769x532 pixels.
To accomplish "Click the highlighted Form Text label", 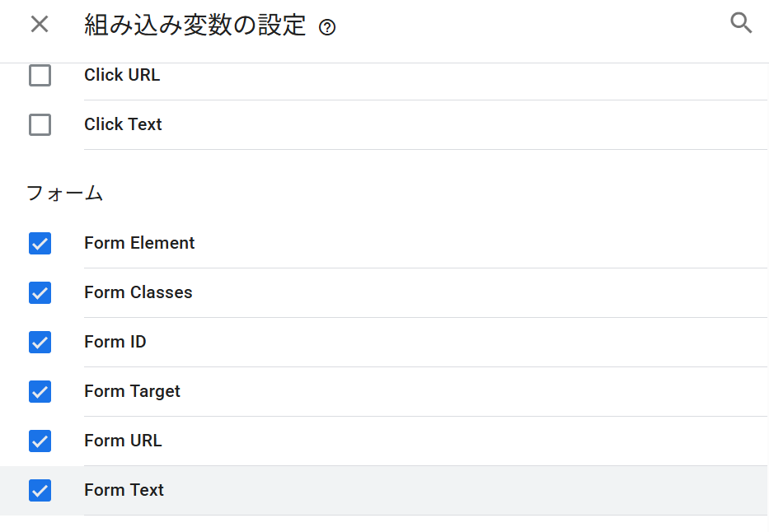I will point(124,490).
